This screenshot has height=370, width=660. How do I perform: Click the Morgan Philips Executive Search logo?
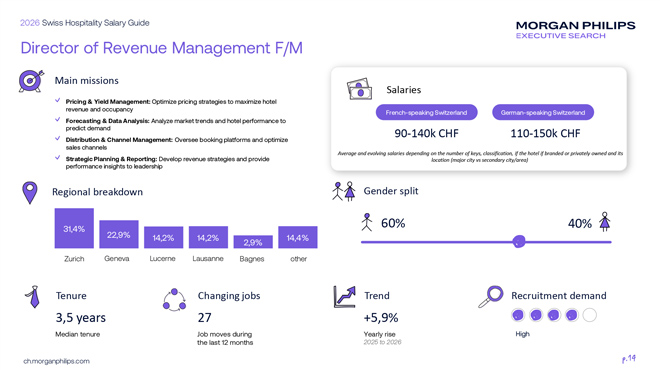click(575, 30)
